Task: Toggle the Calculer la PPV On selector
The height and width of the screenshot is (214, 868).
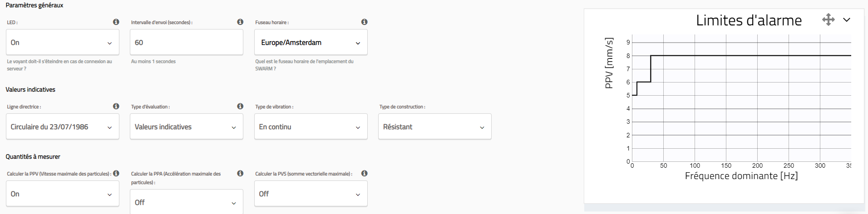Action: tap(63, 194)
